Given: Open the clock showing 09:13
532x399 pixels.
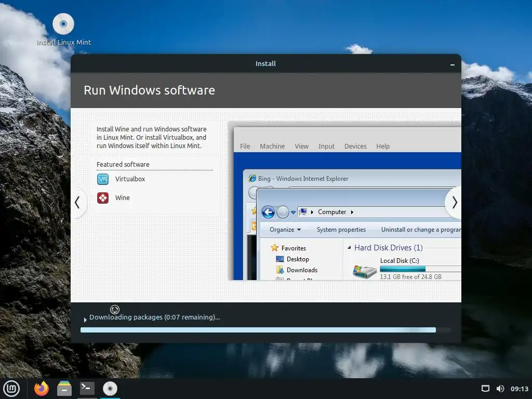Looking at the screenshot, I should pos(519,389).
